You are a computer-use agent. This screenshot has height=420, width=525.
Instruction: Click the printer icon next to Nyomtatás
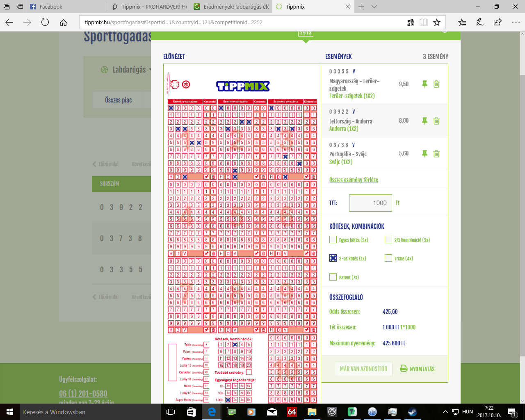click(404, 368)
